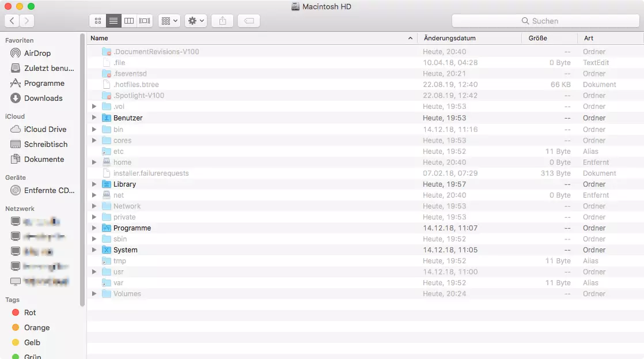Click the sidebar vertical scrollbar
This screenshot has height=359, width=644.
coord(82,170)
